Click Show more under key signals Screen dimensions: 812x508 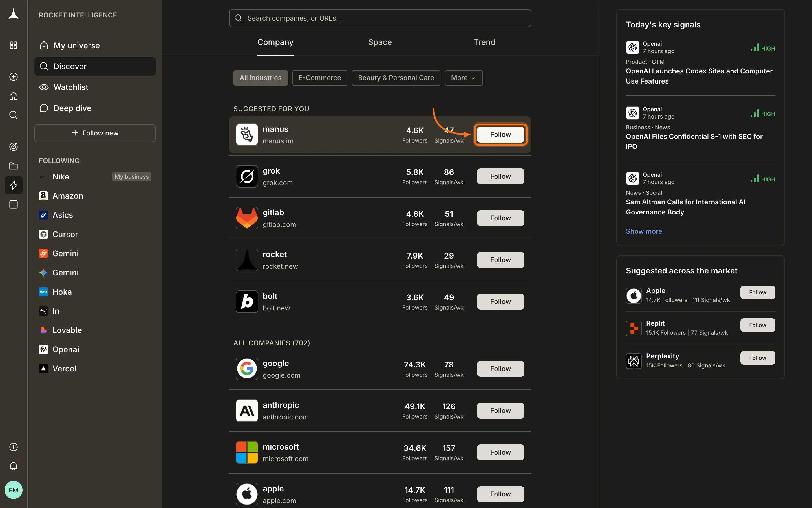[644, 231]
